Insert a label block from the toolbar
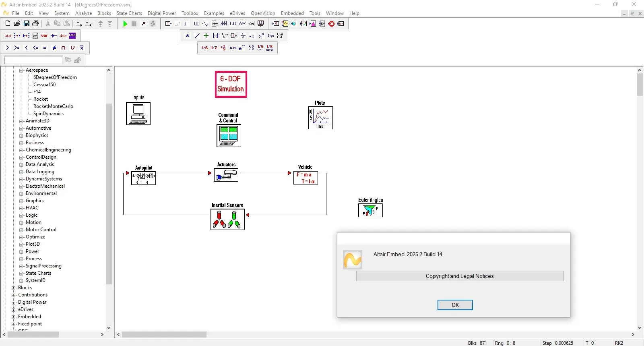Image resolution: width=644 pixels, height=346 pixels. [8, 36]
